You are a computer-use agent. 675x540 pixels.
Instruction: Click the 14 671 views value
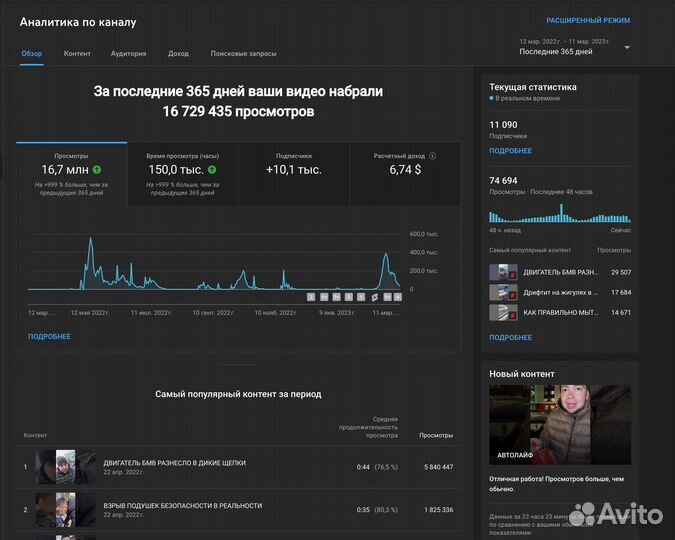pyautogui.click(x=621, y=312)
